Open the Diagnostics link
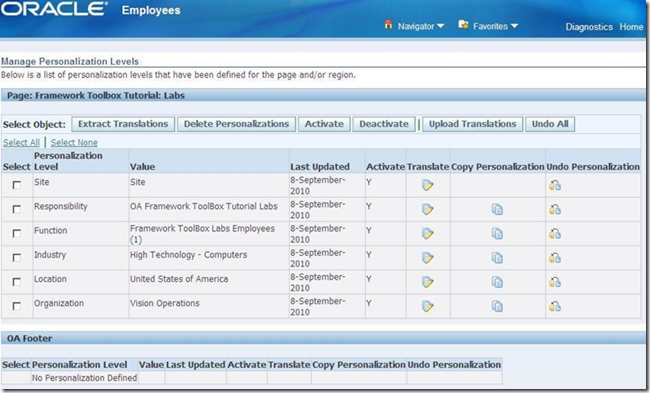The image size is (650, 393). click(589, 27)
